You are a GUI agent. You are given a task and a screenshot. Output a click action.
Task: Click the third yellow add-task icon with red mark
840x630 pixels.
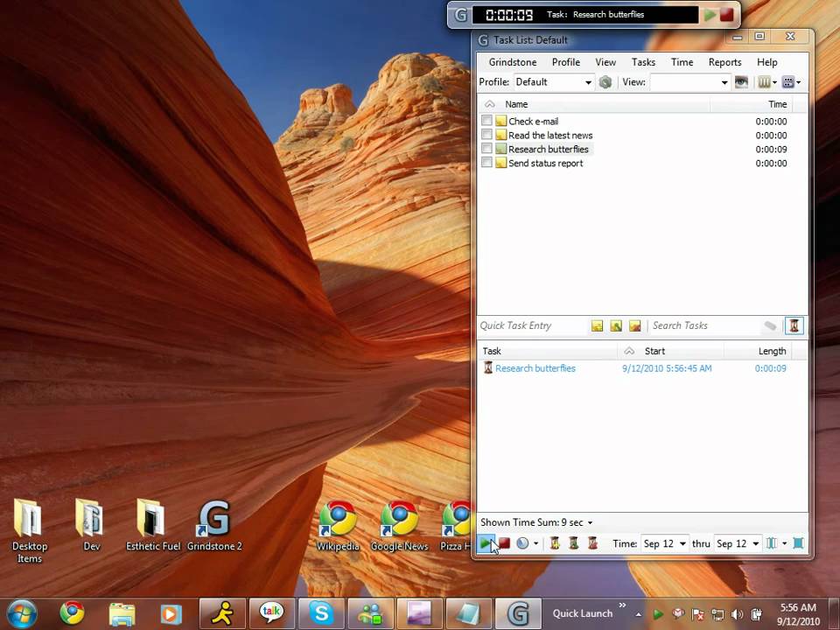(634, 325)
